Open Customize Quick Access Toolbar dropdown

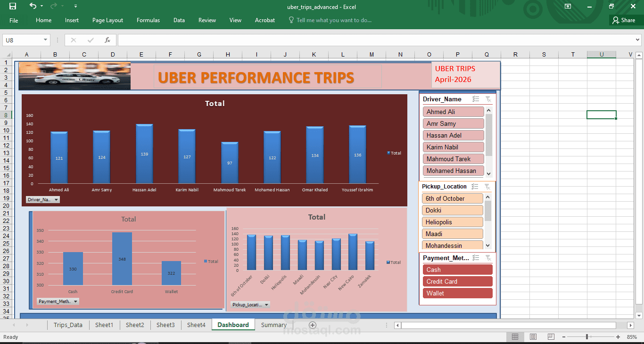tap(76, 7)
